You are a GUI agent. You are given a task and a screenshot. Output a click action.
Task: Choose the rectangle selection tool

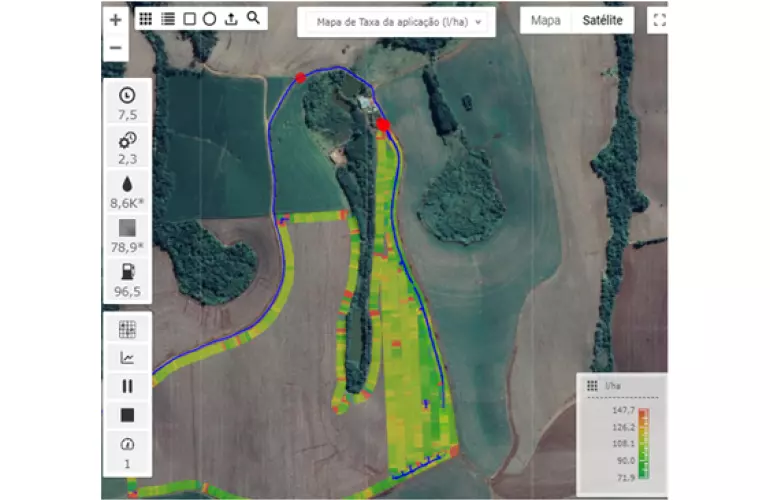click(x=189, y=18)
